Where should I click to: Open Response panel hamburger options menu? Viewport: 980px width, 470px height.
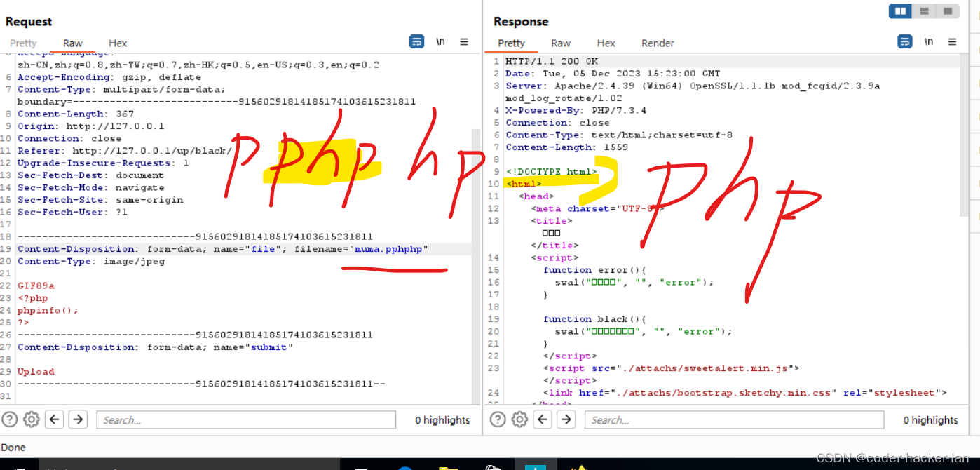953,42
